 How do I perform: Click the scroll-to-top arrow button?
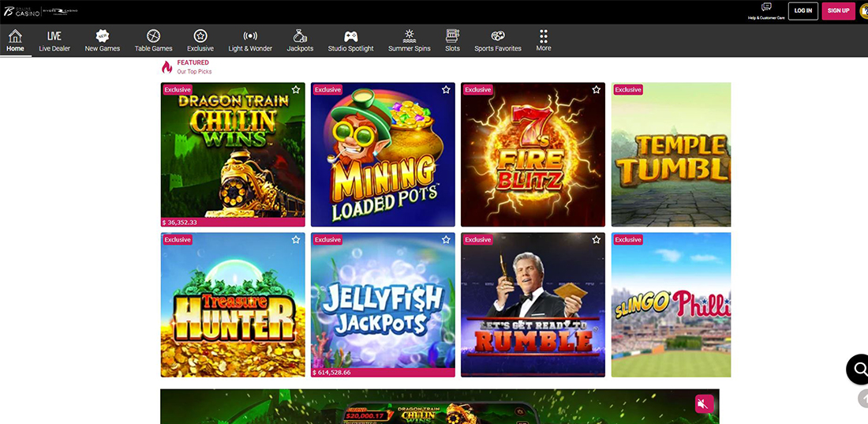pos(863,398)
